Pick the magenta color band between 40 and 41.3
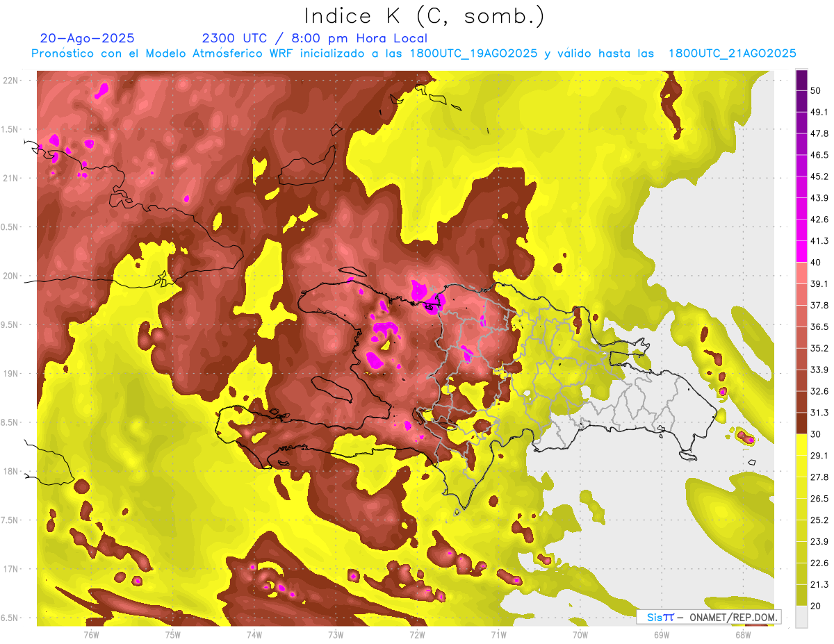Screen dimensions: 834x644 pyautogui.click(x=801, y=251)
